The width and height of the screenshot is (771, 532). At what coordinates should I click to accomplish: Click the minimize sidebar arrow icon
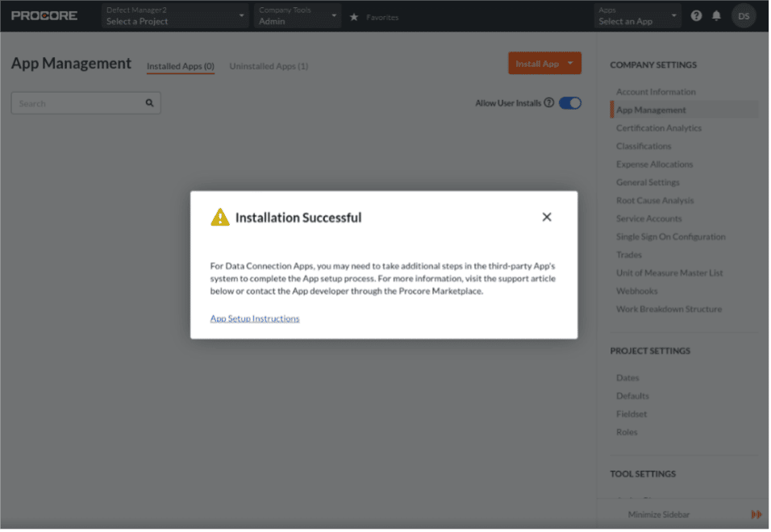(757, 516)
